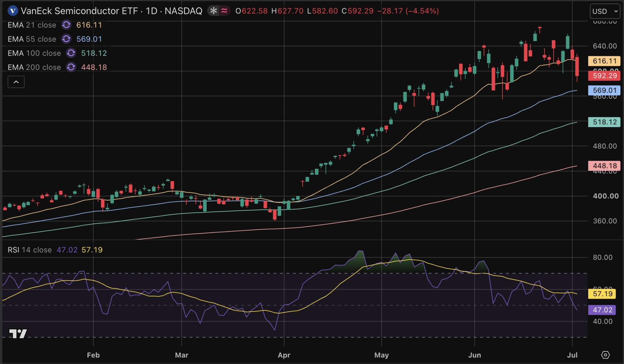Click the Jul date on time axis

(x=572, y=355)
